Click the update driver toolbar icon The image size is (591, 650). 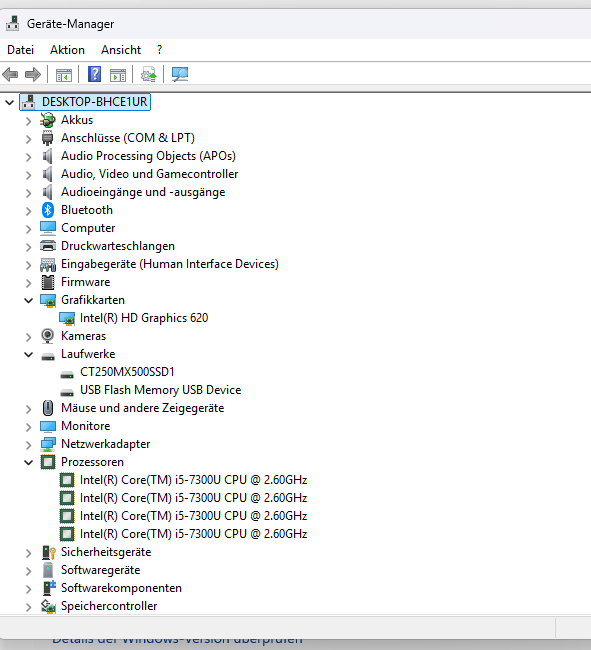tap(149, 75)
